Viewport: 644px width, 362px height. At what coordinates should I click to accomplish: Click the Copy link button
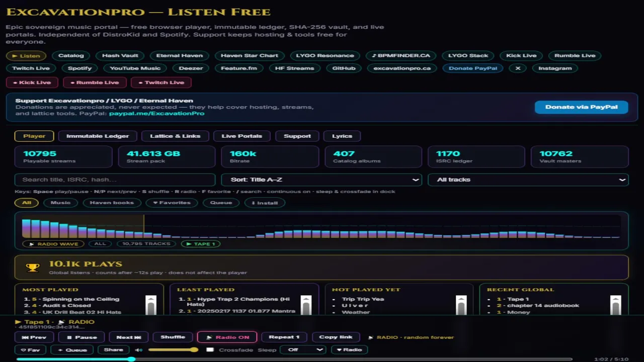coord(336,337)
